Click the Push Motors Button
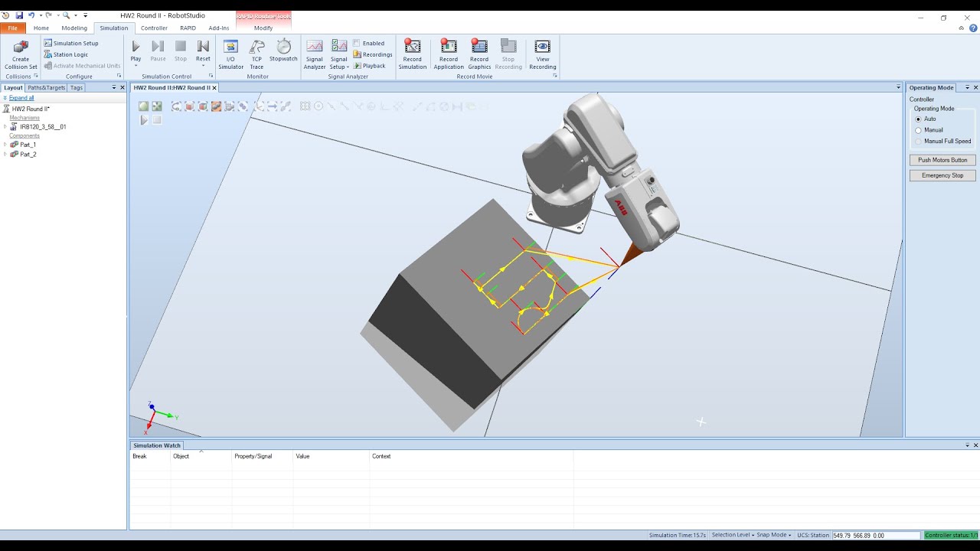Image resolution: width=980 pixels, height=551 pixels. (x=942, y=160)
